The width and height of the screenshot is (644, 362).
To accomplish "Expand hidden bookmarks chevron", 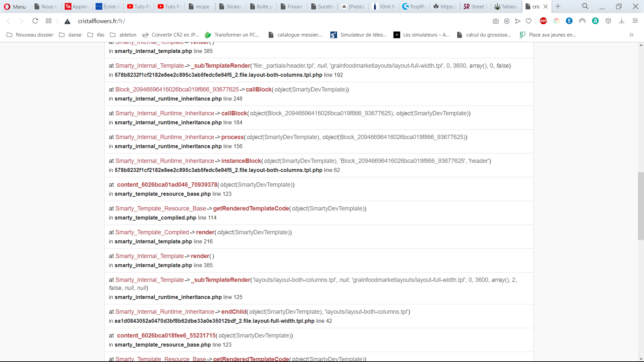I will tap(631, 35).
